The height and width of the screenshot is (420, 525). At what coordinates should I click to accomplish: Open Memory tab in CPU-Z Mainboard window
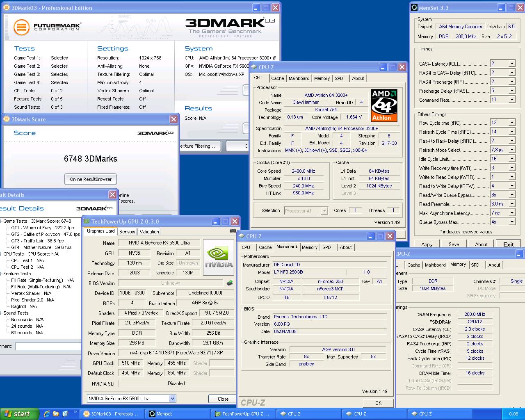310,247
